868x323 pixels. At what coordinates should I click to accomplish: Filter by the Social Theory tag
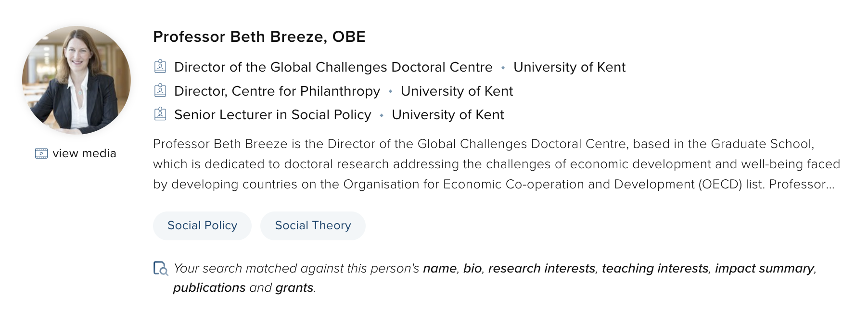pyautogui.click(x=313, y=225)
